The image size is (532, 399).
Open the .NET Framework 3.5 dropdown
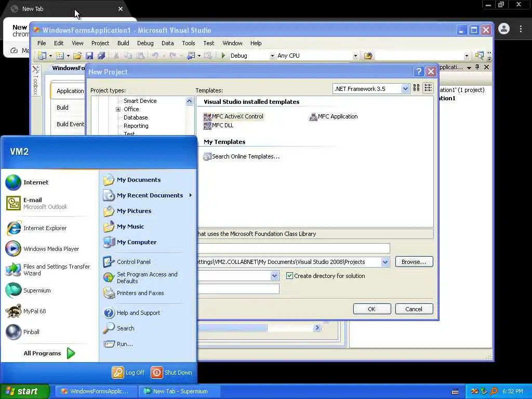(x=405, y=88)
